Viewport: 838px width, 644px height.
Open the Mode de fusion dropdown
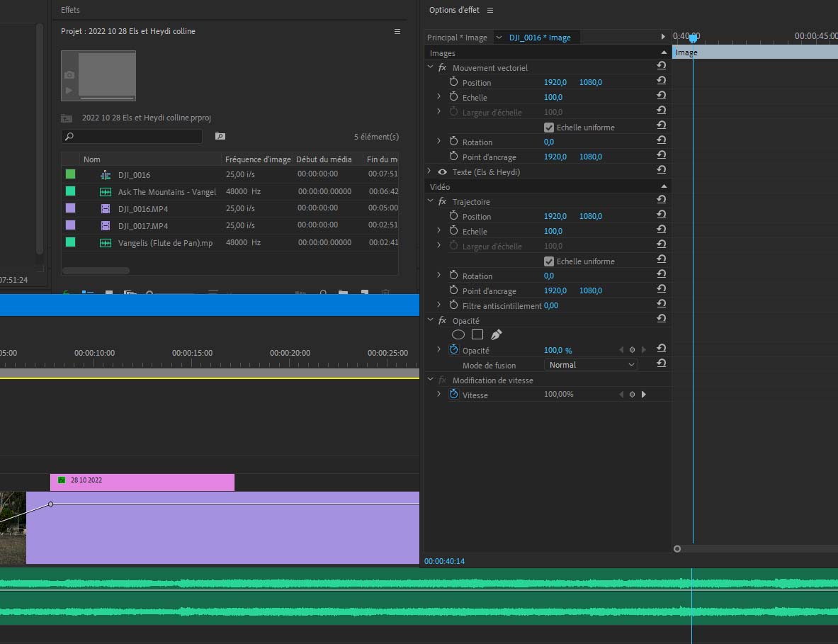tap(591, 365)
